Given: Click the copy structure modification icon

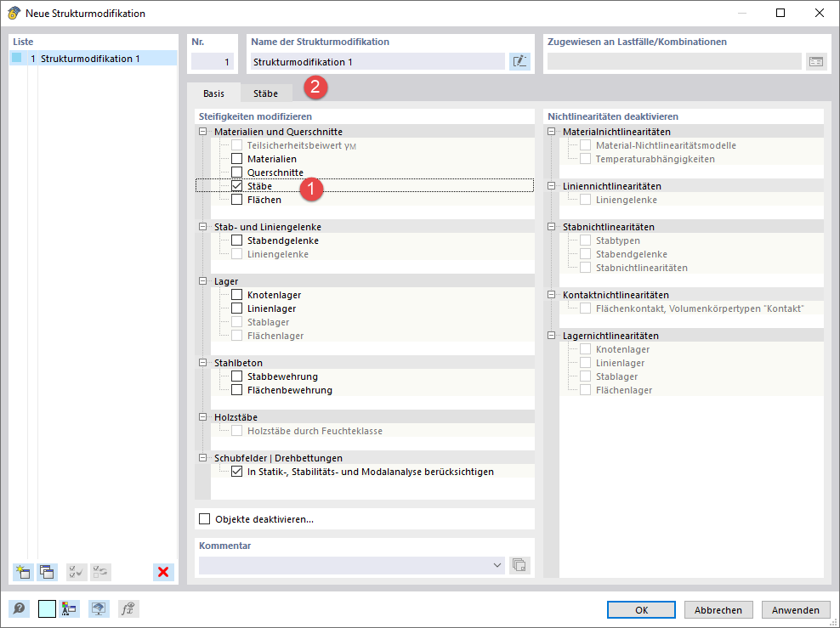Looking at the screenshot, I should pyautogui.click(x=47, y=572).
